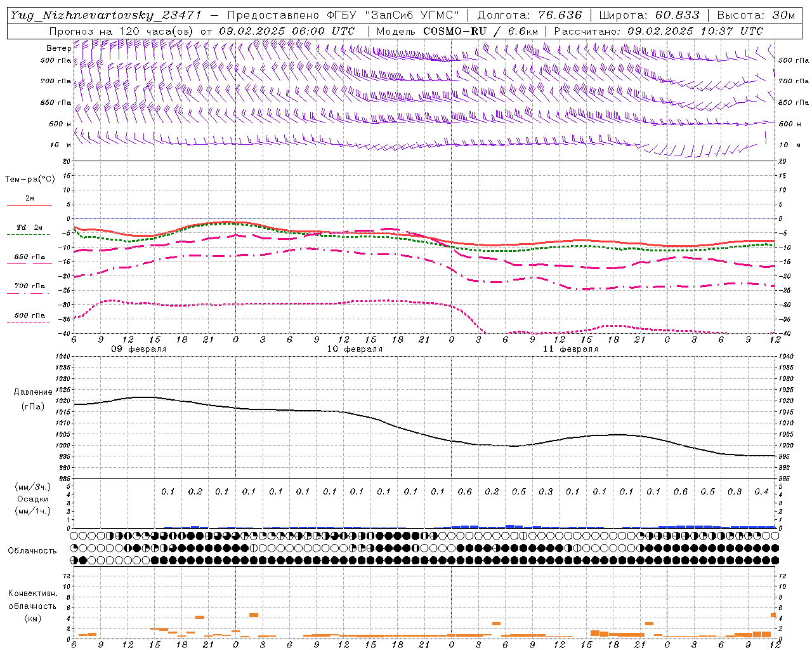The width and height of the screenshot is (812, 650).
Task: Click the 10 февраля date label
Action: pos(355,349)
